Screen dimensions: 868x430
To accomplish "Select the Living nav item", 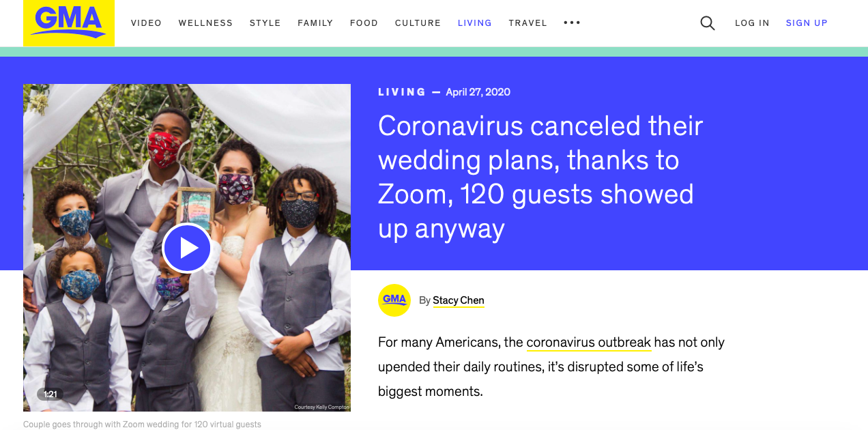I will [475, 23].
